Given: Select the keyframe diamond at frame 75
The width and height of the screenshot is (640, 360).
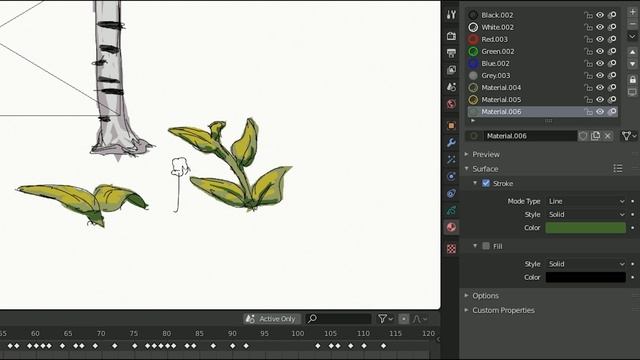Looking at the screenshot, I should point(135,346).
